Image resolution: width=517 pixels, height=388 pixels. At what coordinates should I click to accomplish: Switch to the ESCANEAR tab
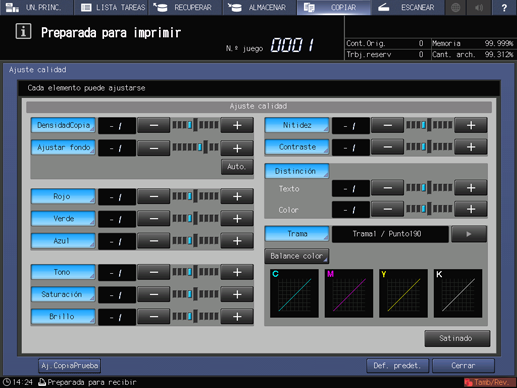click(x=407, y=7)
